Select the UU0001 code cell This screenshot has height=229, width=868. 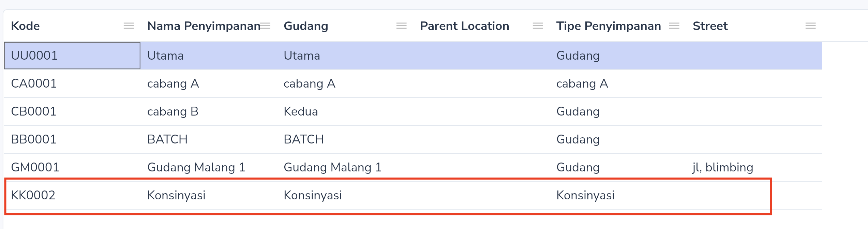click(x=72, y=56)
